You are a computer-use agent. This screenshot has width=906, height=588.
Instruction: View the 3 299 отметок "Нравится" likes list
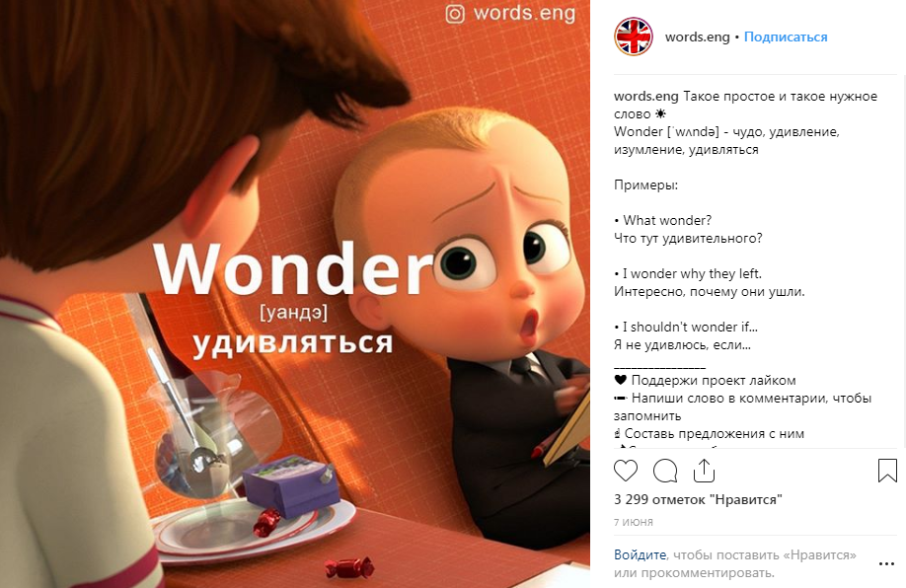tap(698, 499)
